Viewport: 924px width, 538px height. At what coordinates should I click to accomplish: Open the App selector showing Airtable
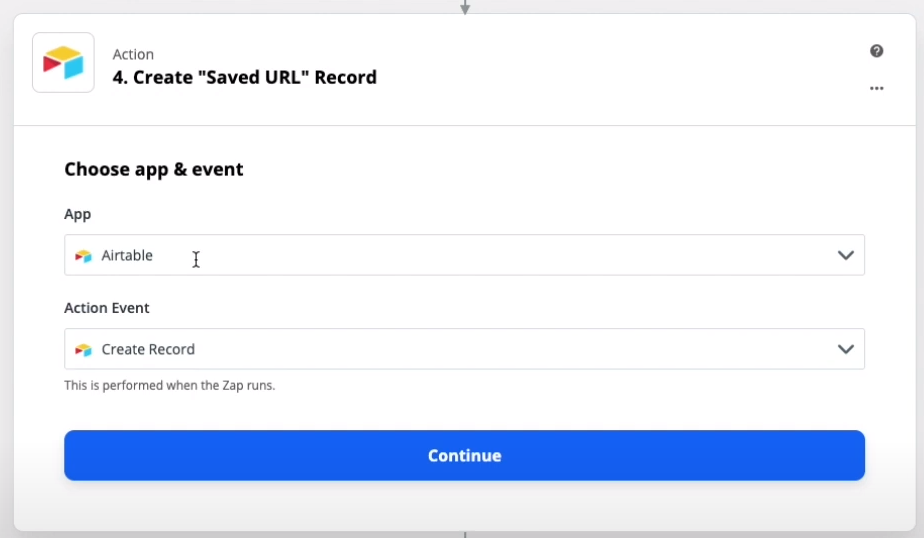coord(464,255)
